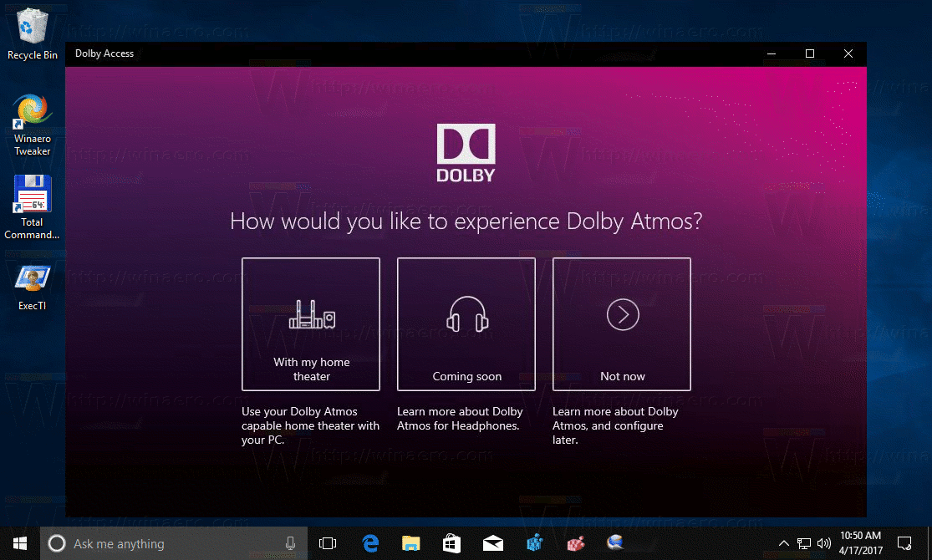Select the Not now option card
932x560 pixels.
621,324
